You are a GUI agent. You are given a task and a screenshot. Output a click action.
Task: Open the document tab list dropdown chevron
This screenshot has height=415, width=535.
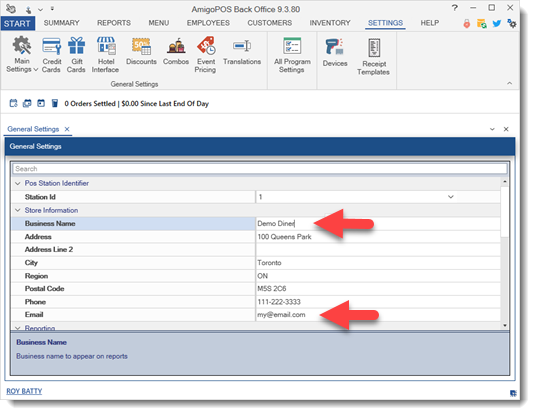[x=492, y=129]
